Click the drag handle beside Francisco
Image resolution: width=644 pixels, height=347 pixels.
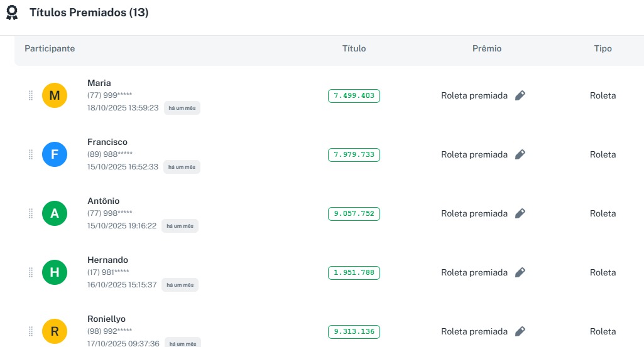(x=30, y=154)
